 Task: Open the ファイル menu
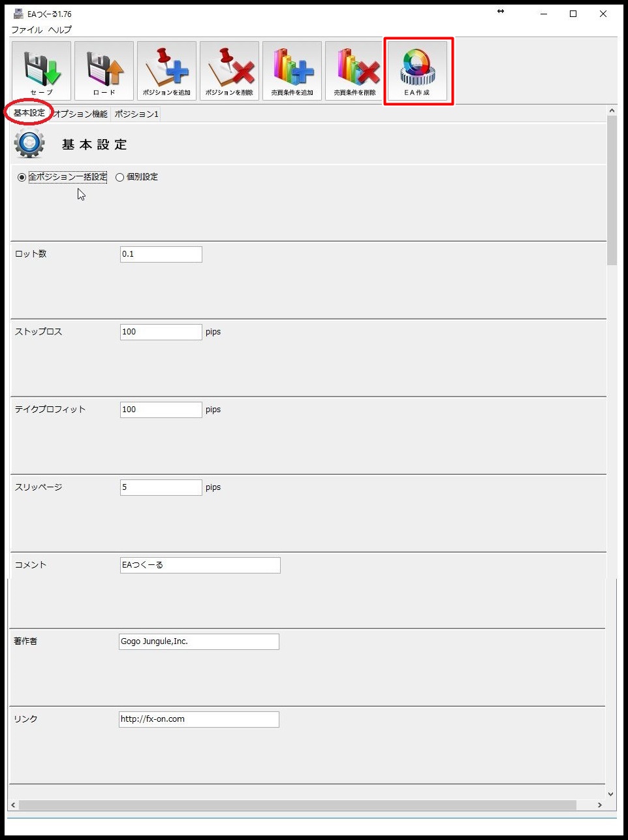click(27, 30)
